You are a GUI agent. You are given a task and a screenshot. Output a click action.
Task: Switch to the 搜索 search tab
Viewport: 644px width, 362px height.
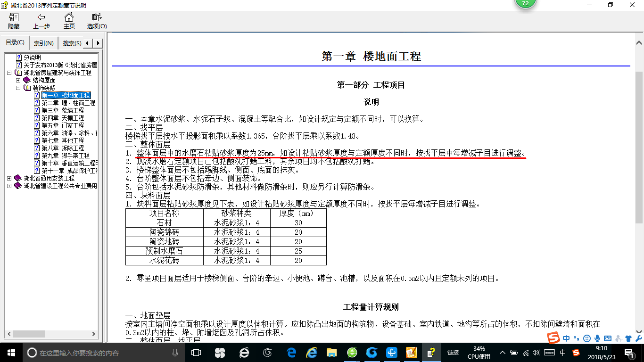(x=71, y=43)
